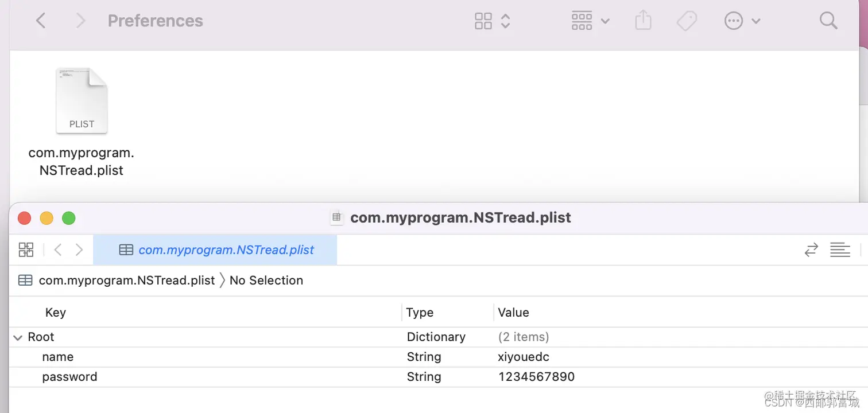Viewport: 868px width, 413px height.
Task: Go forward in Xcode editor history
Action: click(x=79, y=250)
